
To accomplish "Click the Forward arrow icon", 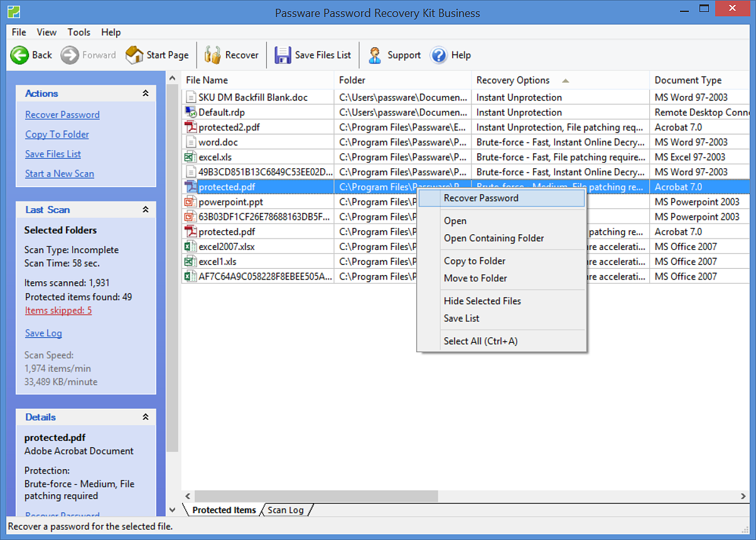I will tap(70, 55).
